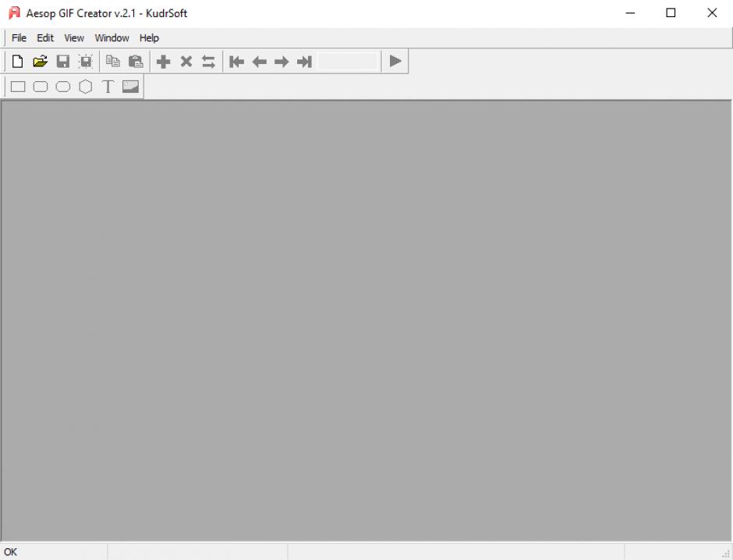Delete the frame with the X icon

(x=186, y=62)
